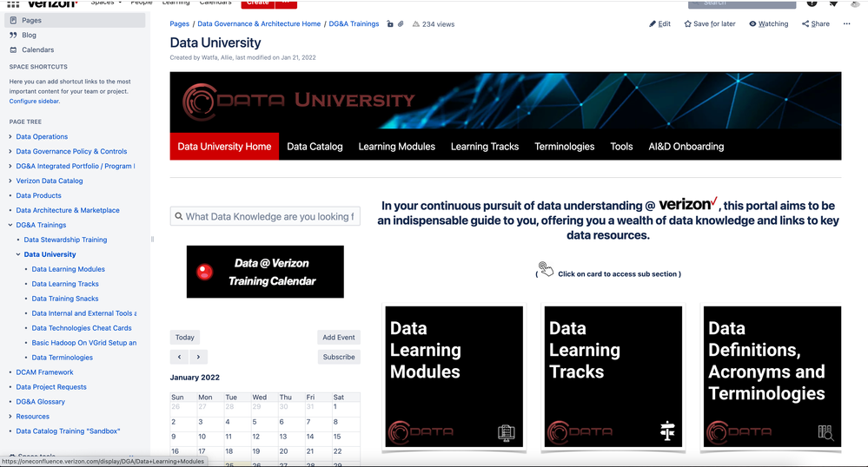Open Data Learning Tracks in the page tree

pyautogui.click(x=65, y=284)
